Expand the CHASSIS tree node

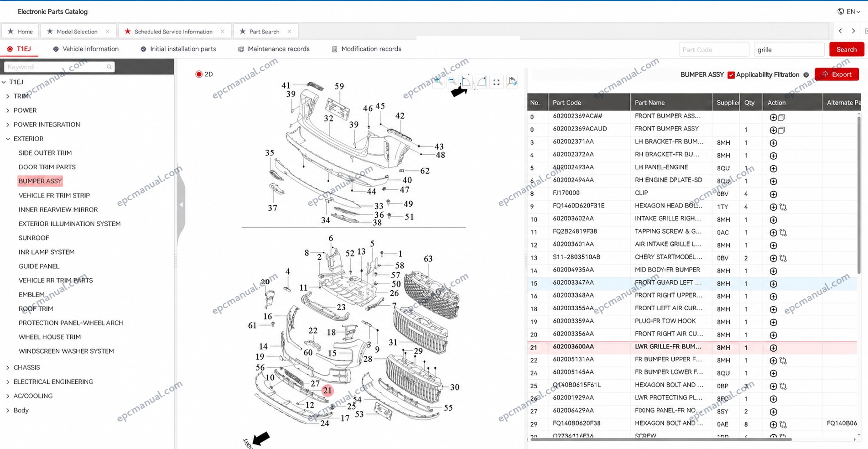8,367
